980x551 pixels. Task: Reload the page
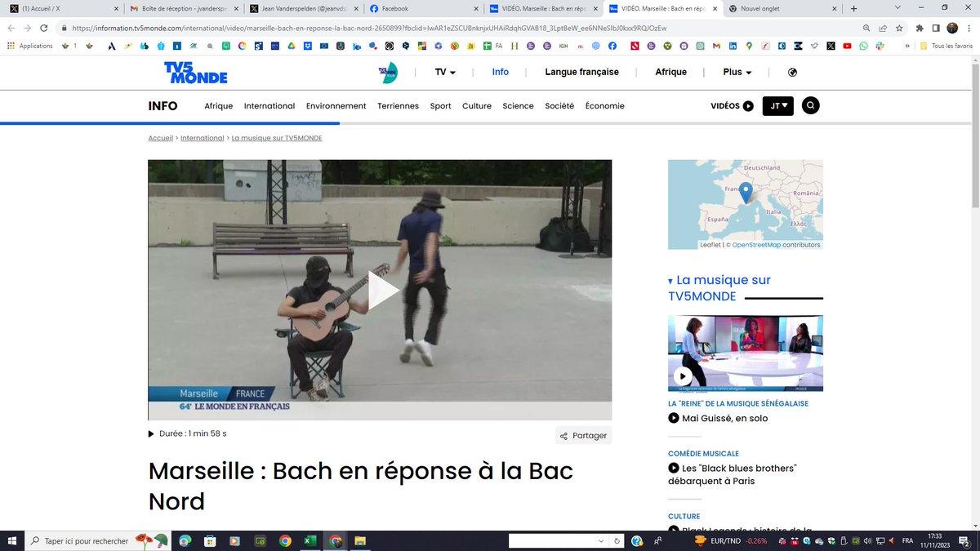[x=43, y=28]
